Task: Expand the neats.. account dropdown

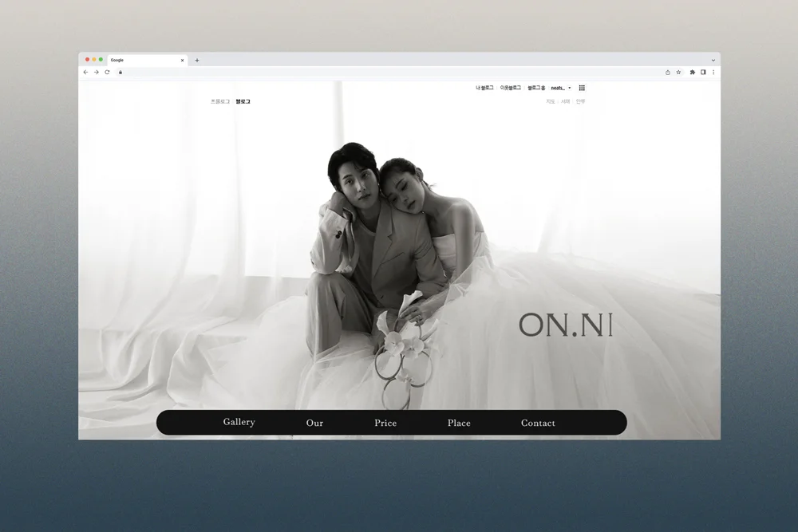Action: click(561, 88)
